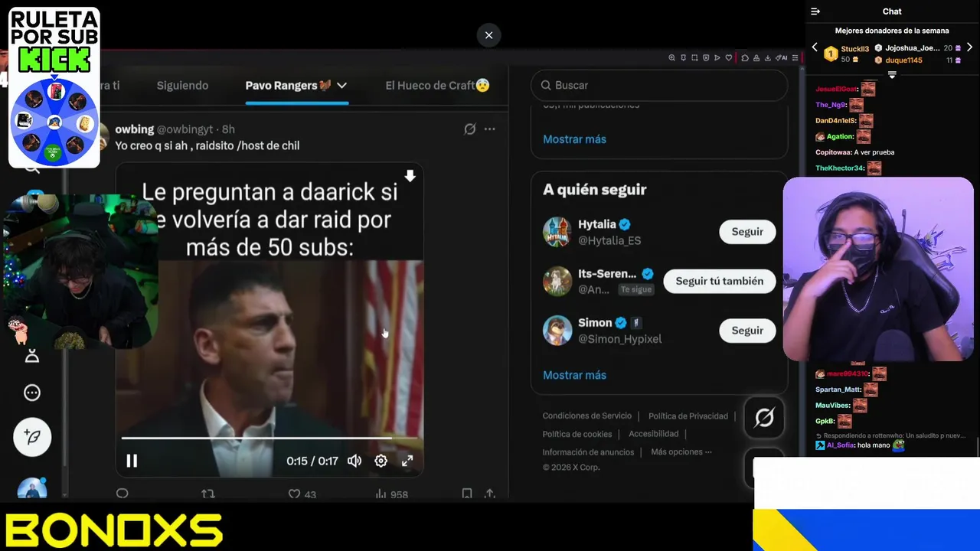Click the browser heart bookmark icon
This screenshot has height=551, width=980.
pyautogui.click(x=729, y=57)
